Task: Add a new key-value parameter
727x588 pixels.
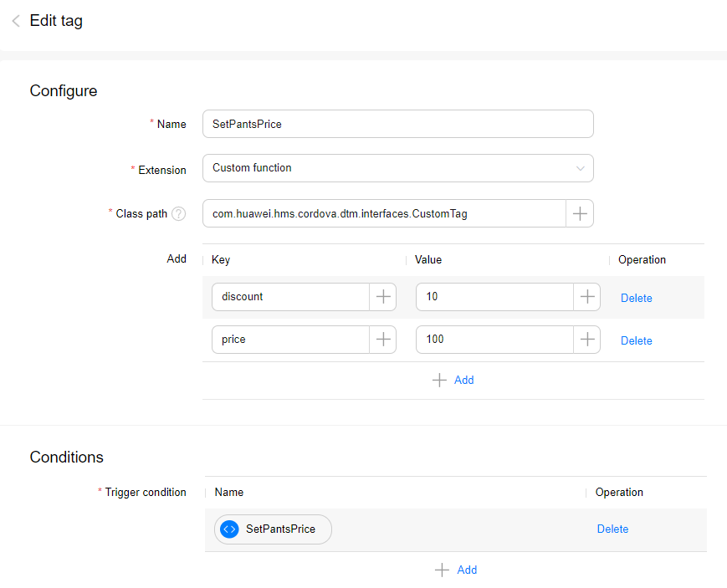Action: click(453, 380)
